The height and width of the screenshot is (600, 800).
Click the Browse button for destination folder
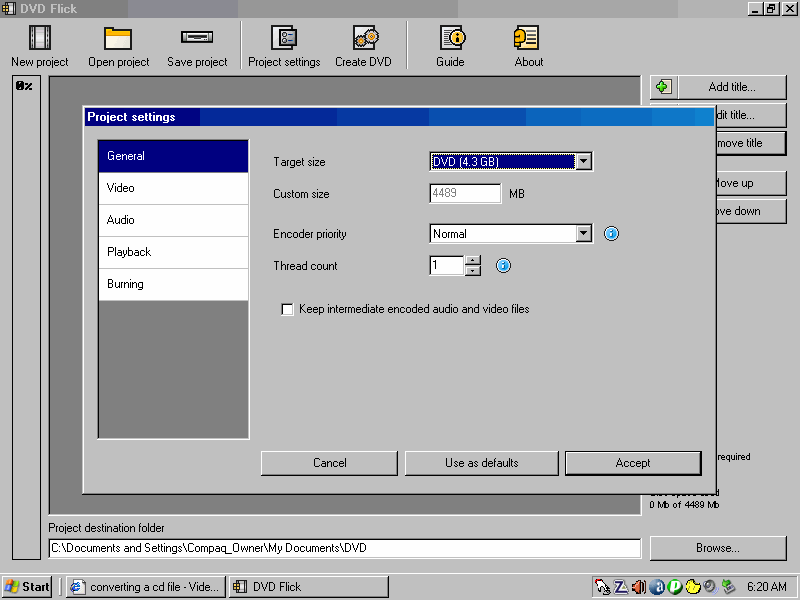tap(718, 548)
